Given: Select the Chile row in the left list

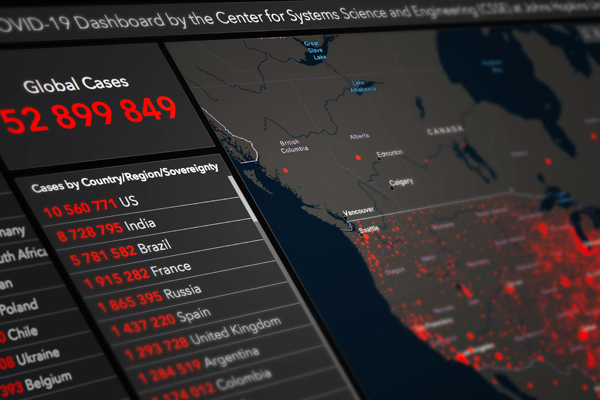Looking at the screenshot, I should [19, 333].
